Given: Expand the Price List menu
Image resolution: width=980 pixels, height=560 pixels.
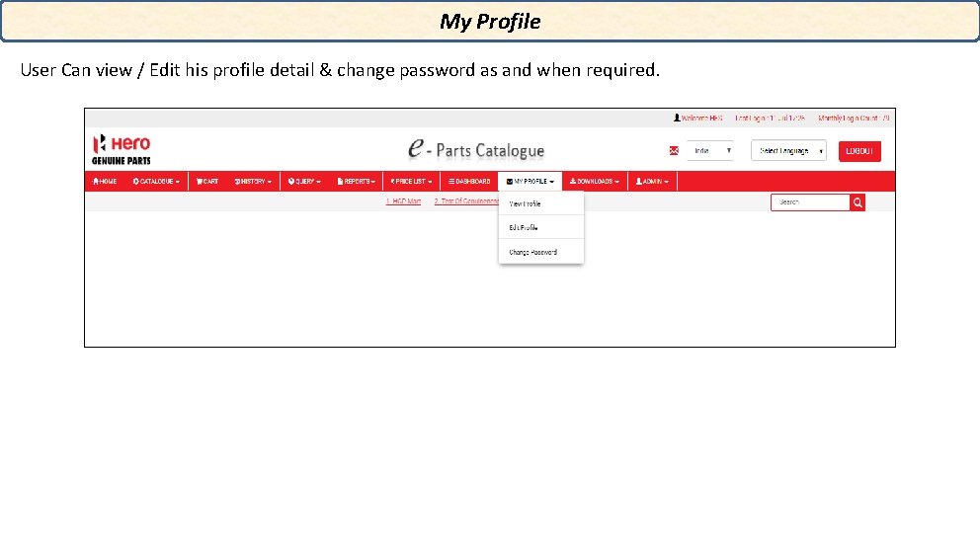Looking at the screenshot, I should tap(411, 182).
